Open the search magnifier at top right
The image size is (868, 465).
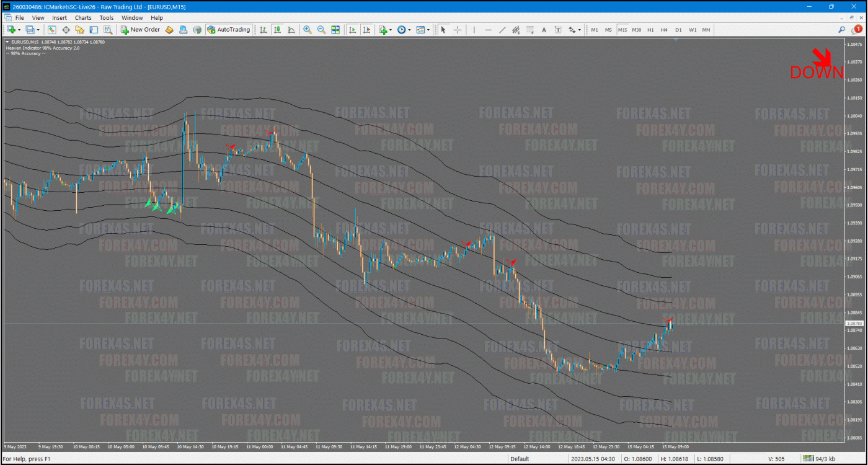click(841, 29)
